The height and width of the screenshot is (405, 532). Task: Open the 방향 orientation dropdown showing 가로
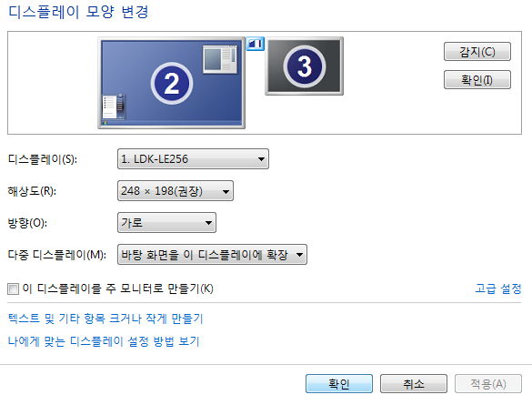(166, 223)
